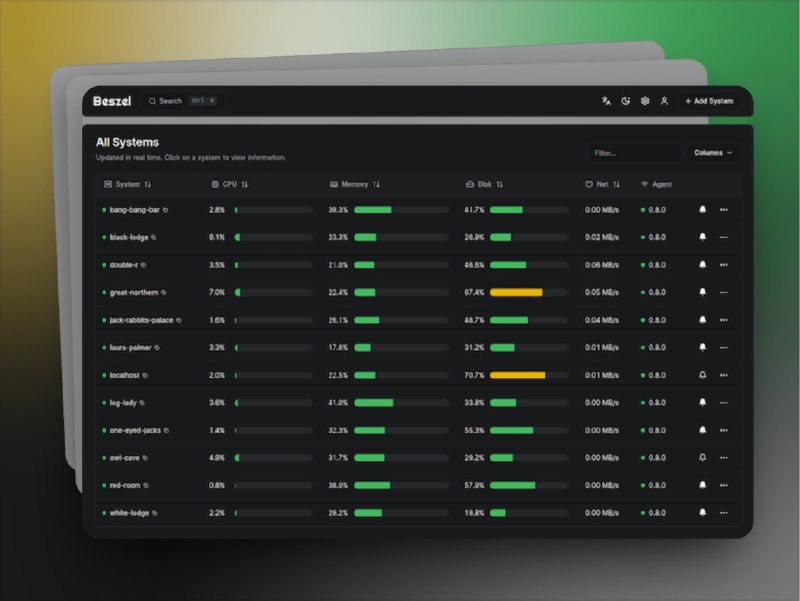This screenshot has width=800, height=601.
Task: Click the bell icon for bang-bang-bar
Action: click(702, 210)
